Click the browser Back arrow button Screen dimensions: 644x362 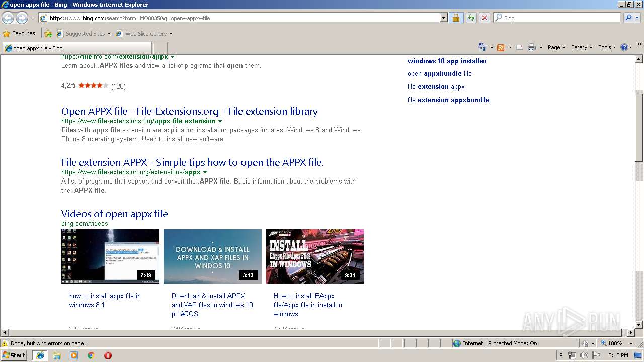[x=8, y=18]
